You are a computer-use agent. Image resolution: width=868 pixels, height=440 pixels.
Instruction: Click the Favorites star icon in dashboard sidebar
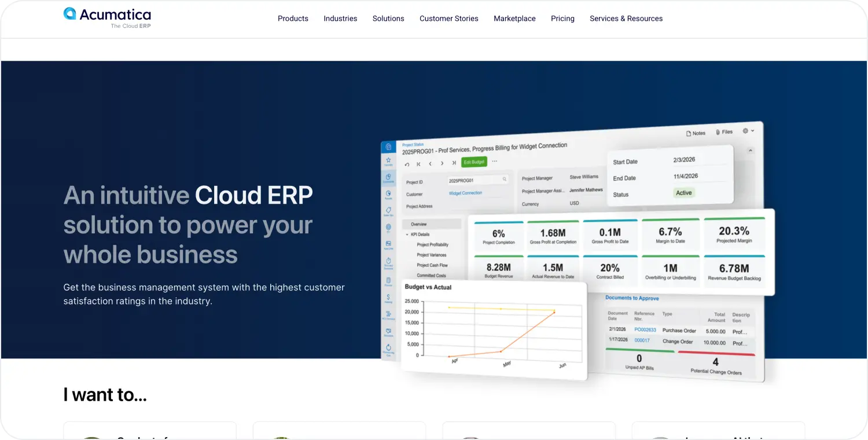pyautogui.click(x=388, y=161)
